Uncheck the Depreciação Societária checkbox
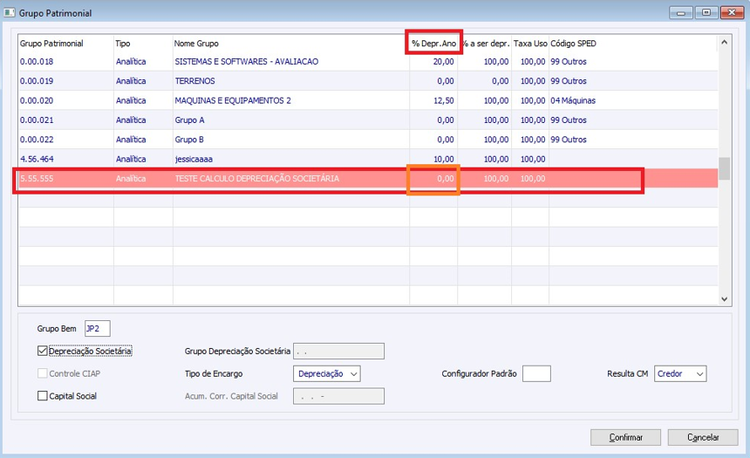This screenshot has height=458, width=750. coord(43,351)
